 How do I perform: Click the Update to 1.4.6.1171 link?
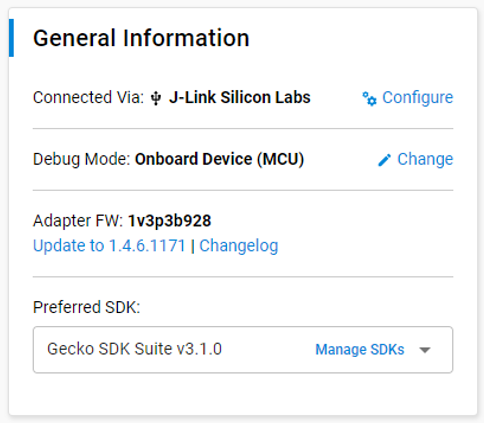coord(109,246)
